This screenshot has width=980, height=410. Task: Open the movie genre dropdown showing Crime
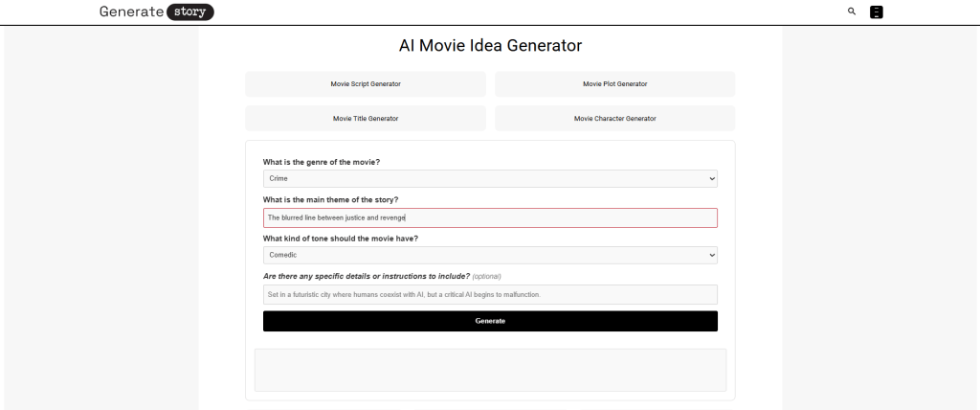pos(489,179)
